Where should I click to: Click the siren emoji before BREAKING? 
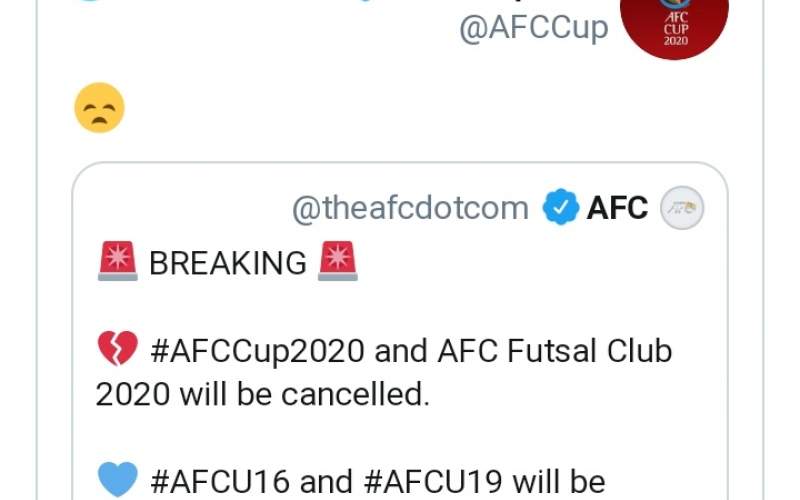pyautogui.click(x=118, y=263)
